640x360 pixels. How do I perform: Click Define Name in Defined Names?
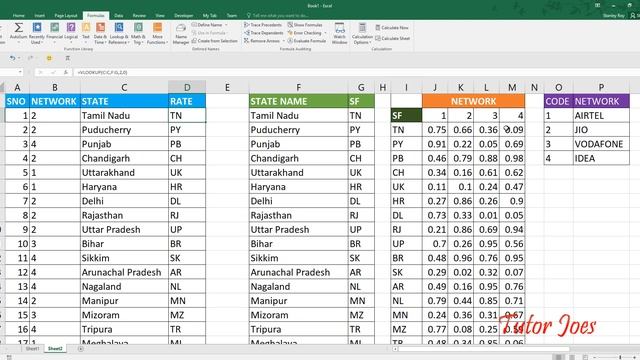pos(209,25)
